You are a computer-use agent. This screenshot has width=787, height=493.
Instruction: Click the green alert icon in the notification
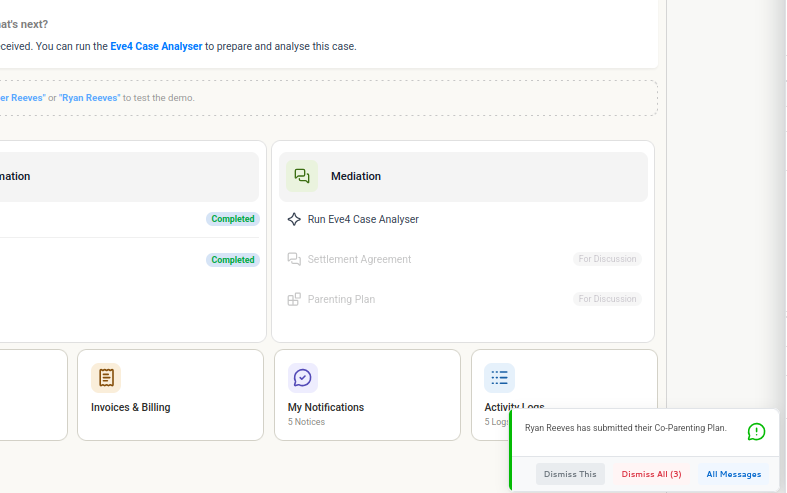pyautogui.click(x=756, y=432)
